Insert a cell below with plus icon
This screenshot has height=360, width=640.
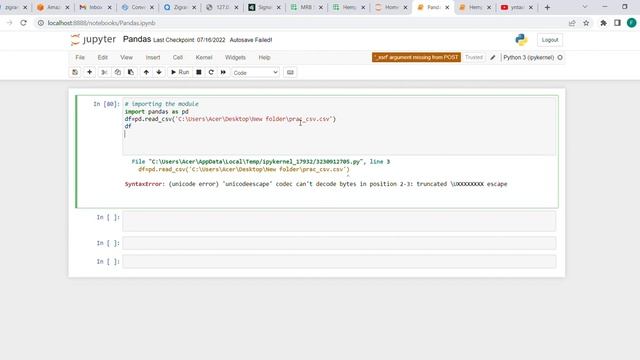pos(89,72)
